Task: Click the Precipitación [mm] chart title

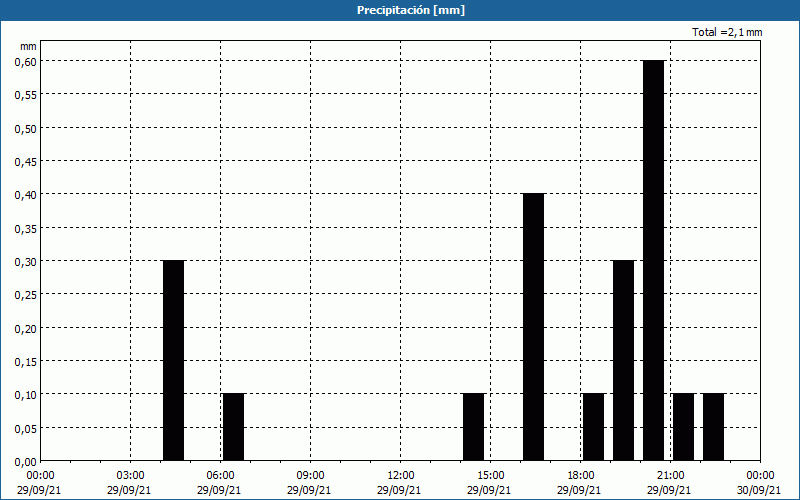Action: coord(411,10)
